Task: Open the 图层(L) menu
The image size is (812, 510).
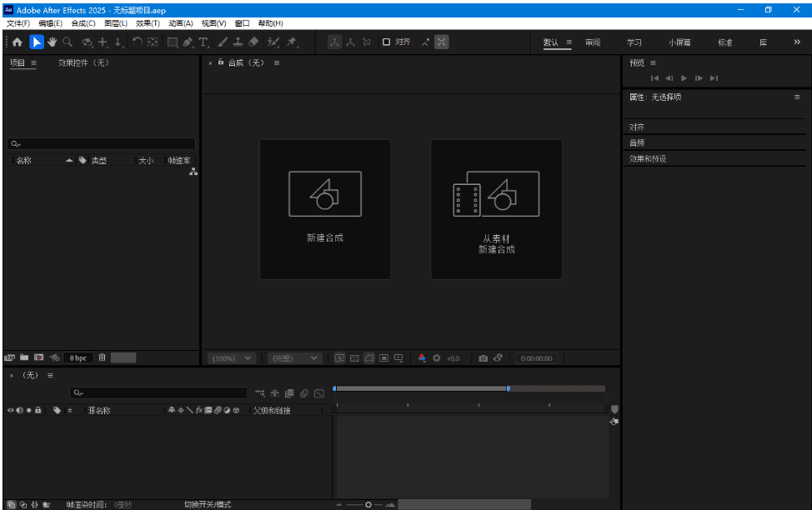Action: pos(116,23)
